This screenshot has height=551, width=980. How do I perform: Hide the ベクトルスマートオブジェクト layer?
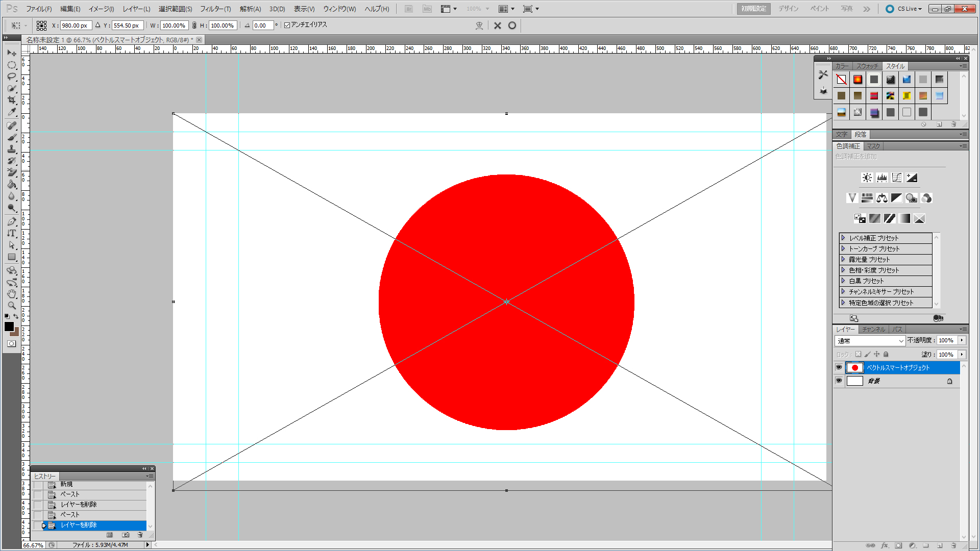(839, 367)
